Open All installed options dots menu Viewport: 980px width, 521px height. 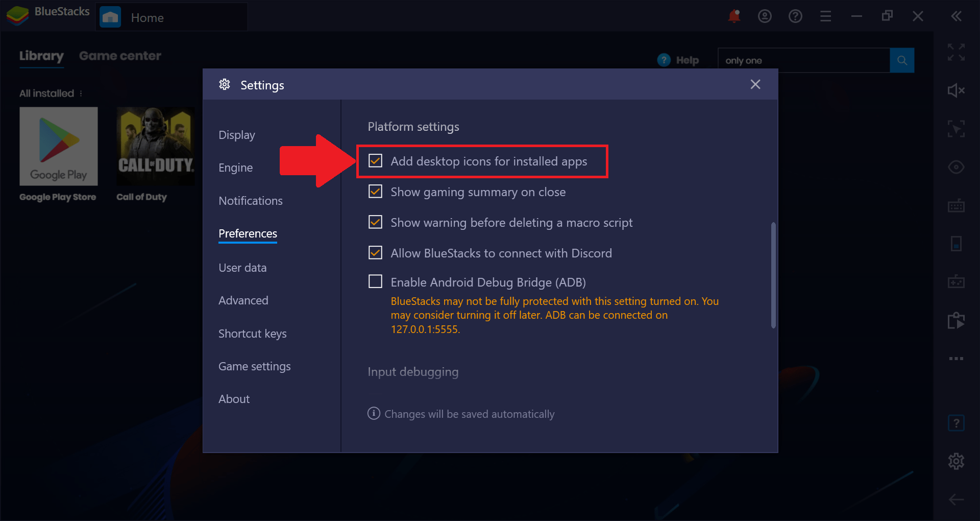(81, 93)
